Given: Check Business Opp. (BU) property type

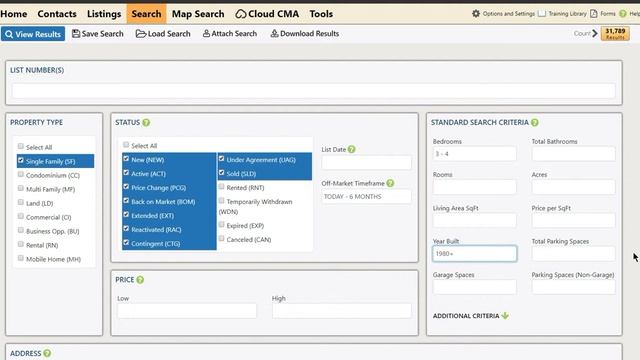Looking at the screenshot, I should pyautogui.click(x=21, y=230).
